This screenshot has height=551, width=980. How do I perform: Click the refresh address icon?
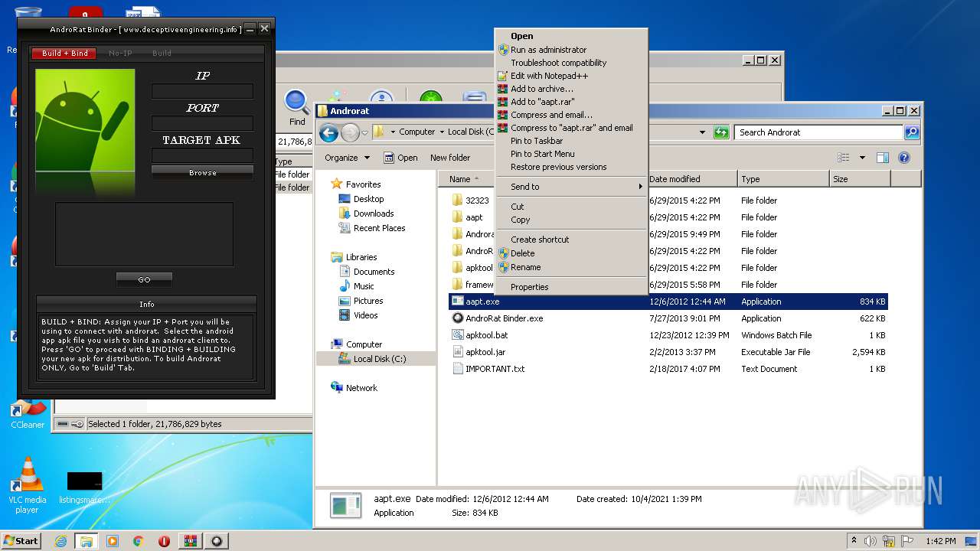[720, 132]
